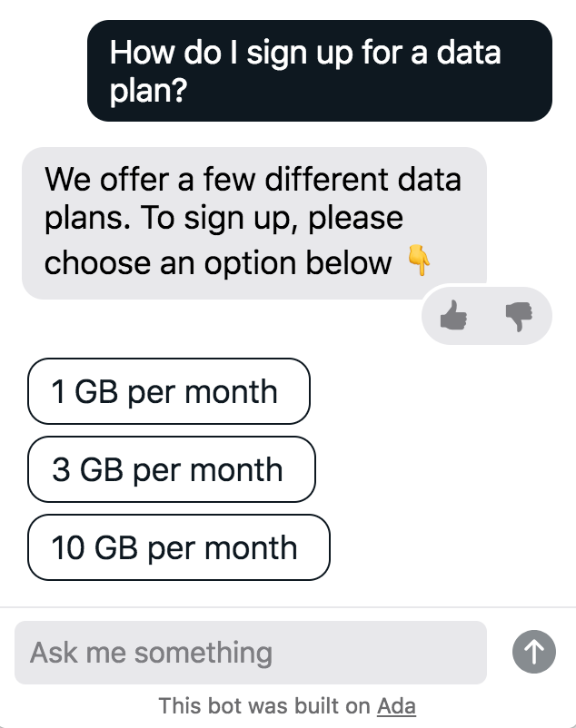
Task: Select the 1 GB per month plan
Action: pos(169,391)
